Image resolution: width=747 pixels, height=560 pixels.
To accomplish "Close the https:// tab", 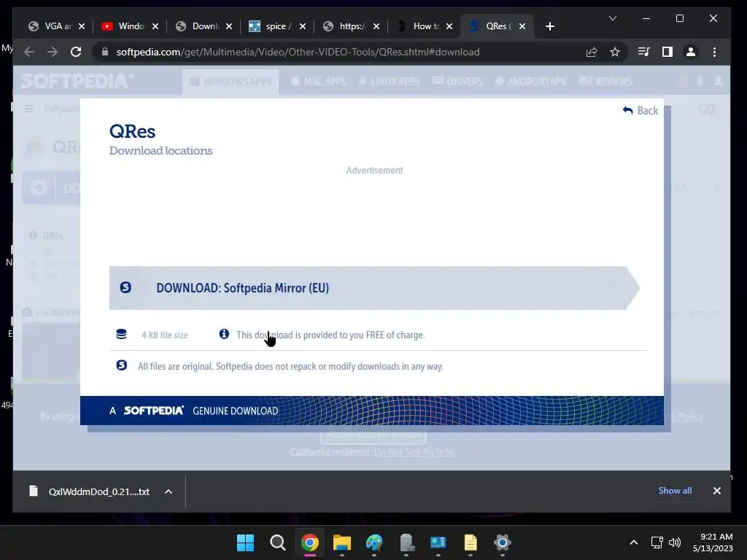I will (376, 26).
